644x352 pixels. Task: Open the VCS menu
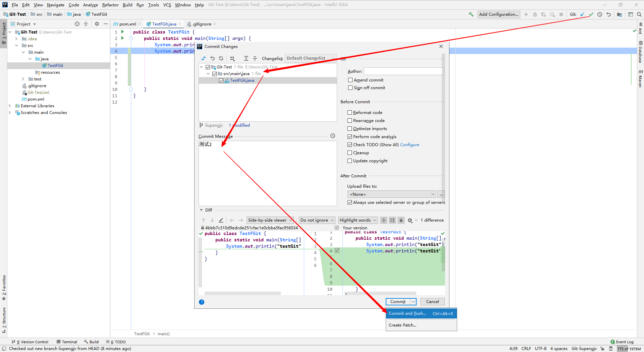[x=167, y=5]
